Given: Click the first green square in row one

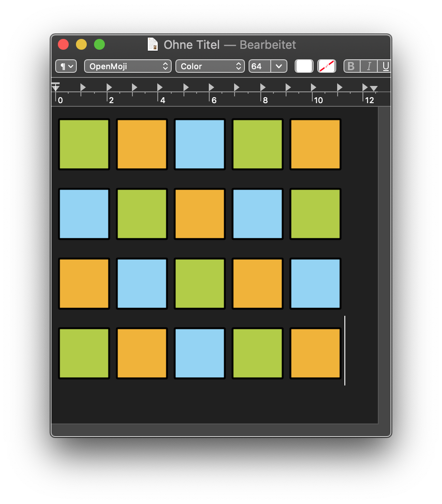Looking at the screenshot, I should [84, 144].
